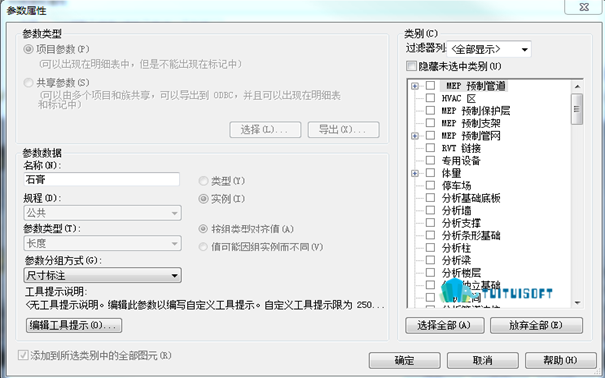605x378 pixels.
Task: Select the 分析柱 category label
Action: pos(456,248)
